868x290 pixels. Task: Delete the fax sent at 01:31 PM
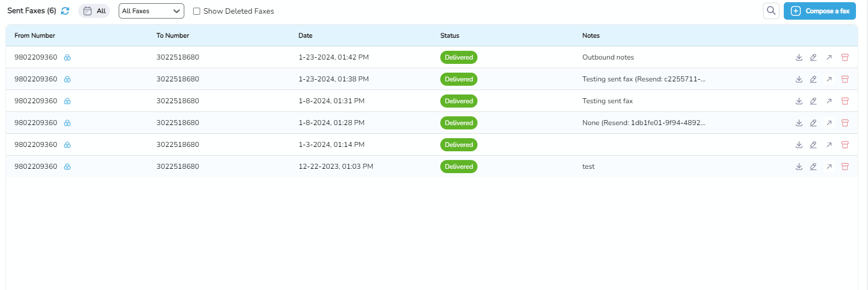pos(845,101)
